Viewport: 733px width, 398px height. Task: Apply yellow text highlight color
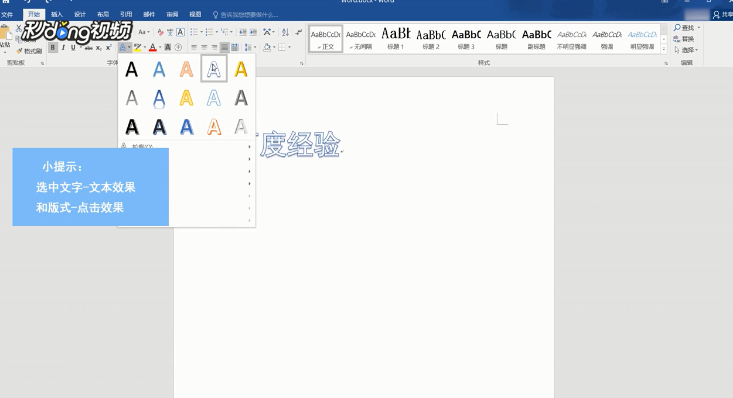(x=137, y=47)
